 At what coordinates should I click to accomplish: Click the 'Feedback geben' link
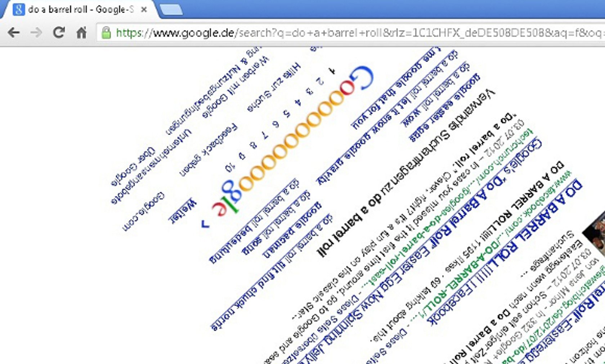[x=209, y=150]
